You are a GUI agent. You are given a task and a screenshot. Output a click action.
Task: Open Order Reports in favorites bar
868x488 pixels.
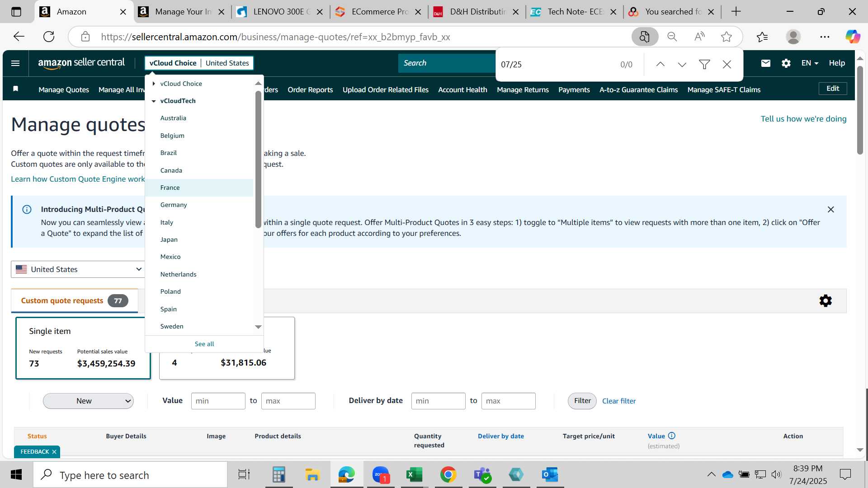tap(310, 89)
